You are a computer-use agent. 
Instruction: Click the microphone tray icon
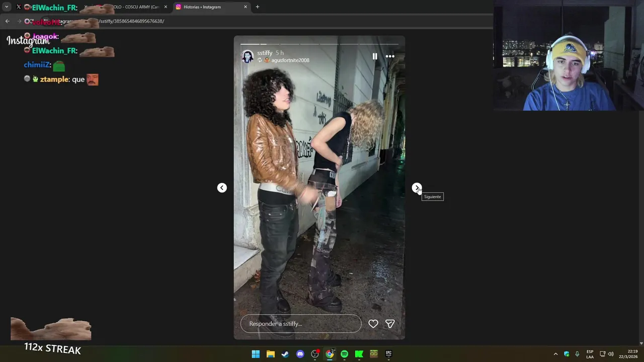point(577,354)
